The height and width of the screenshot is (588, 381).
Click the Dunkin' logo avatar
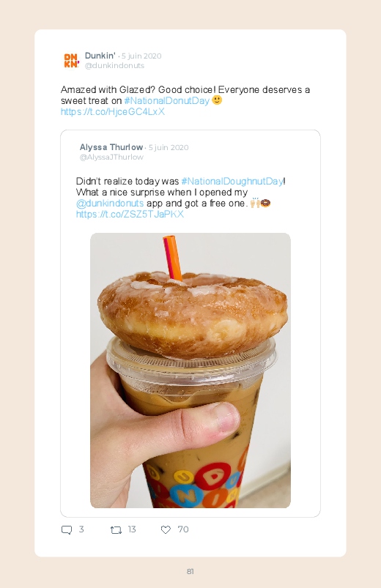[71, 60]
